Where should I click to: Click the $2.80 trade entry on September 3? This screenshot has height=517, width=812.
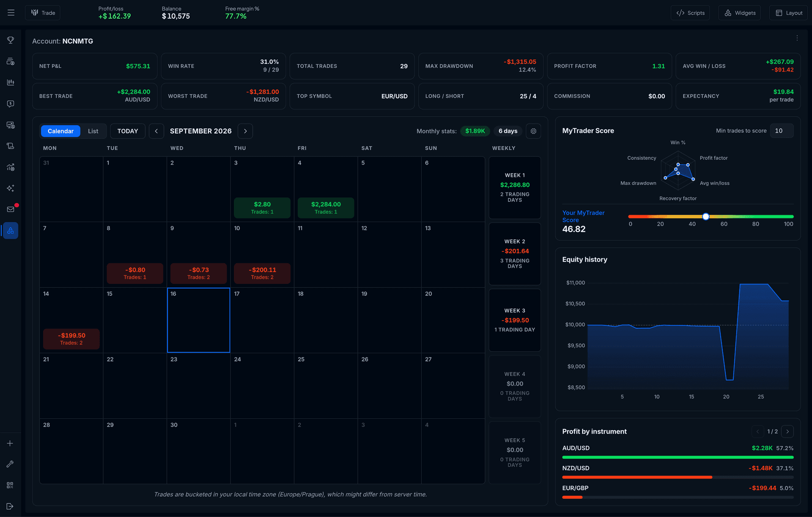coord(262,208)
